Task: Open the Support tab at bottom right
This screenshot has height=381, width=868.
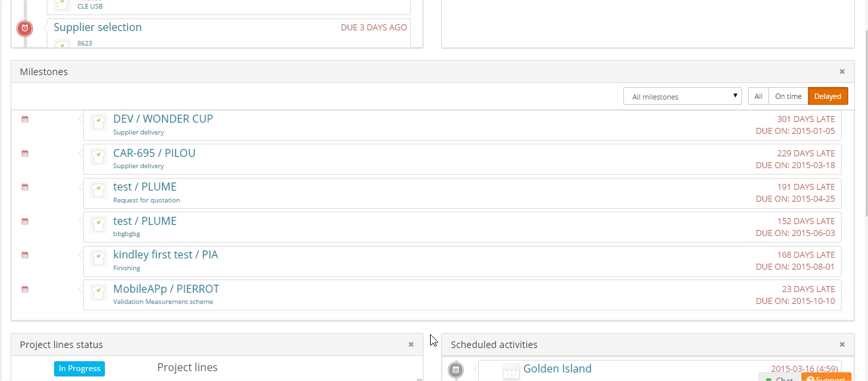Action: coord(826,378)
